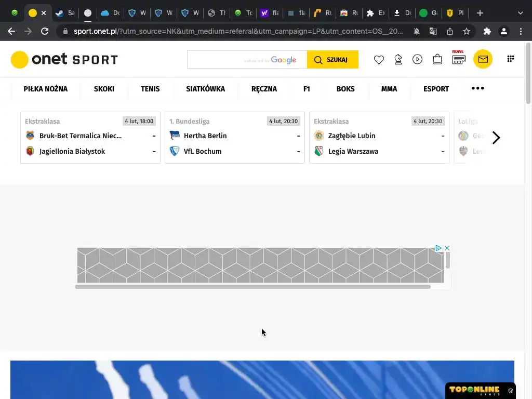
Task: Bookmark page with star icon
Action: [467, 31]
